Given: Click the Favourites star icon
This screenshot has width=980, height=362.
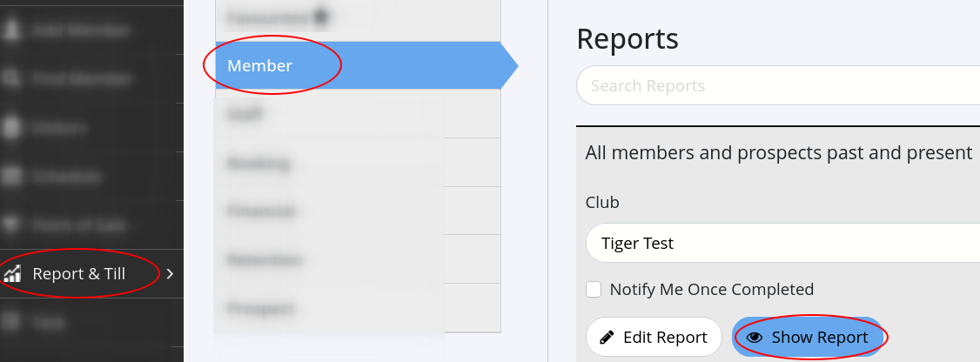Looking at the screenshot, I should click(320, 17).
